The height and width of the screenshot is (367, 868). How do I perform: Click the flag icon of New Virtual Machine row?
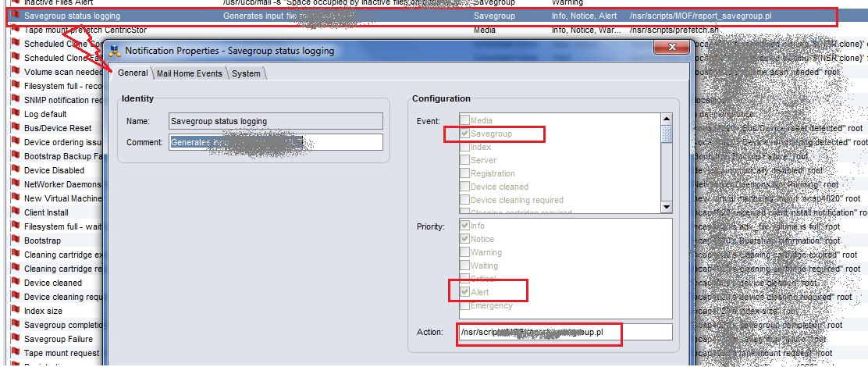[16, 198]
